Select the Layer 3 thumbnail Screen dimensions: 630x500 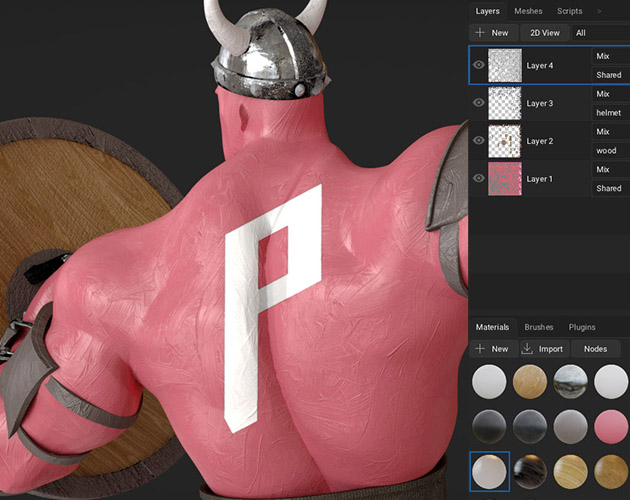505,103
